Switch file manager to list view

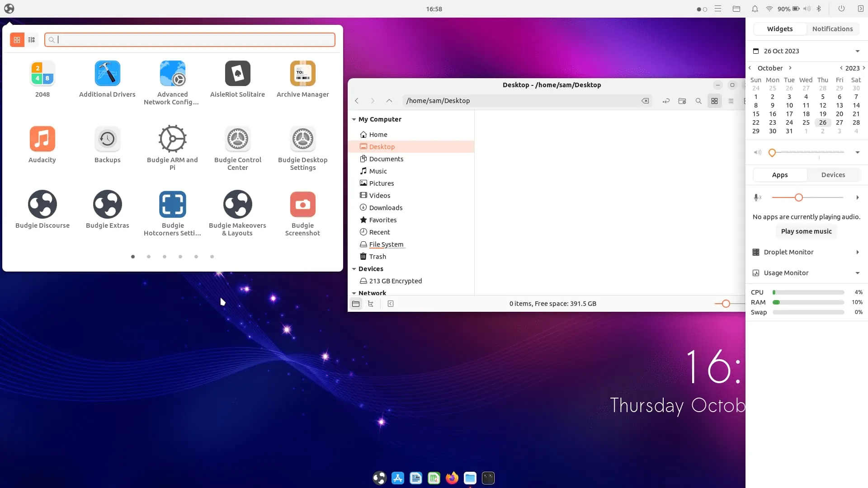click(x=731, y=101)
